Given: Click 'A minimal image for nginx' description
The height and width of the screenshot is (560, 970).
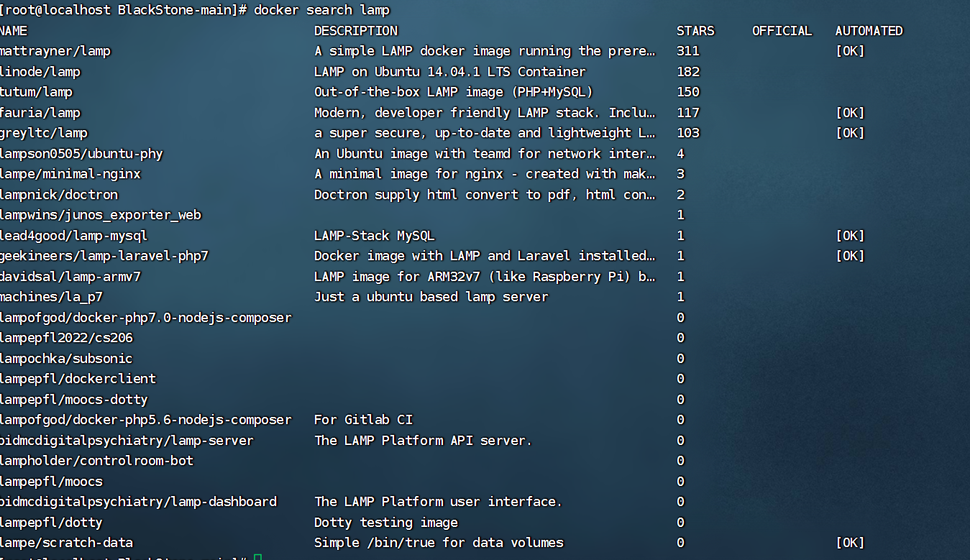Looking at the screenshot, I should pyautogui.click(x=485, y=174).
